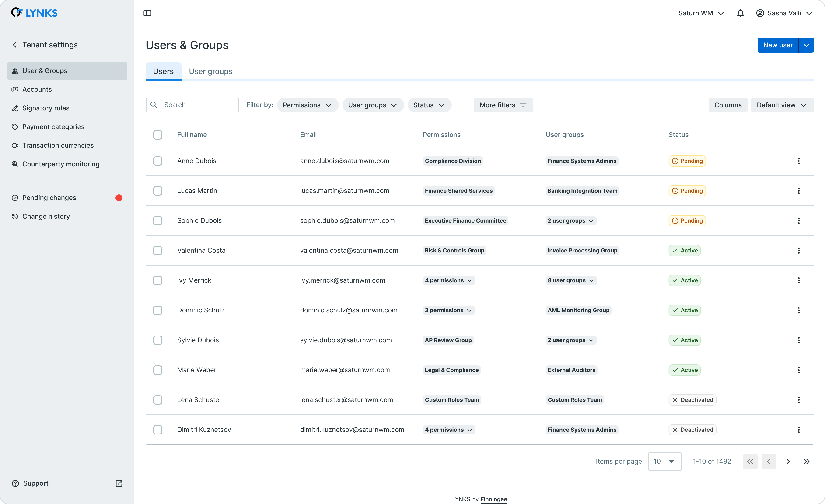Click the New user button
This screenshot has width=825, height=504.
pyautogui.click(x=777, y=45)
